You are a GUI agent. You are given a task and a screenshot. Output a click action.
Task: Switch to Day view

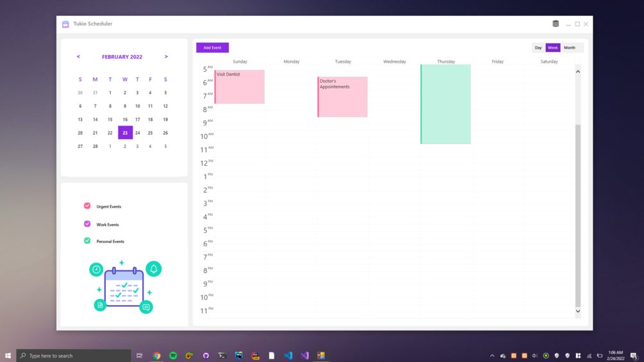click(x=538, y=47)
